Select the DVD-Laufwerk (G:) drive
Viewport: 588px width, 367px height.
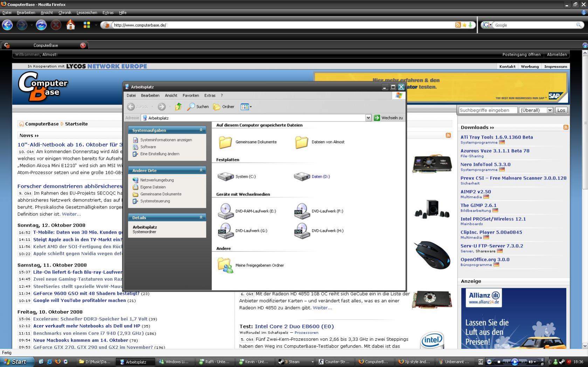pos(242,231)
